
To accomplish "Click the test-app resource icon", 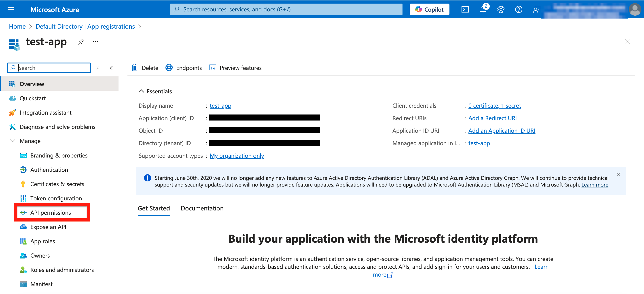I will coord(14,45).
